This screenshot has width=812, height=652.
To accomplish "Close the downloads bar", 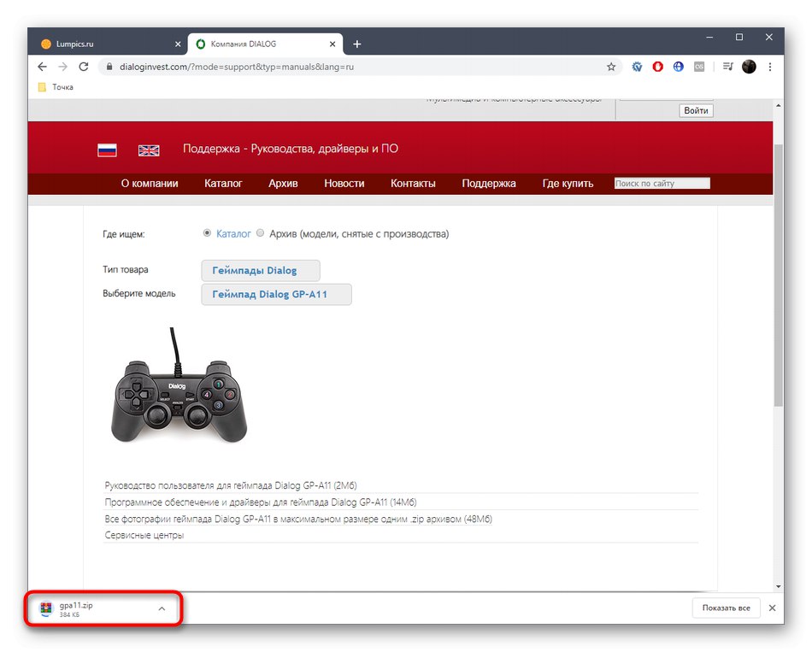I will (x=772, y=608).
